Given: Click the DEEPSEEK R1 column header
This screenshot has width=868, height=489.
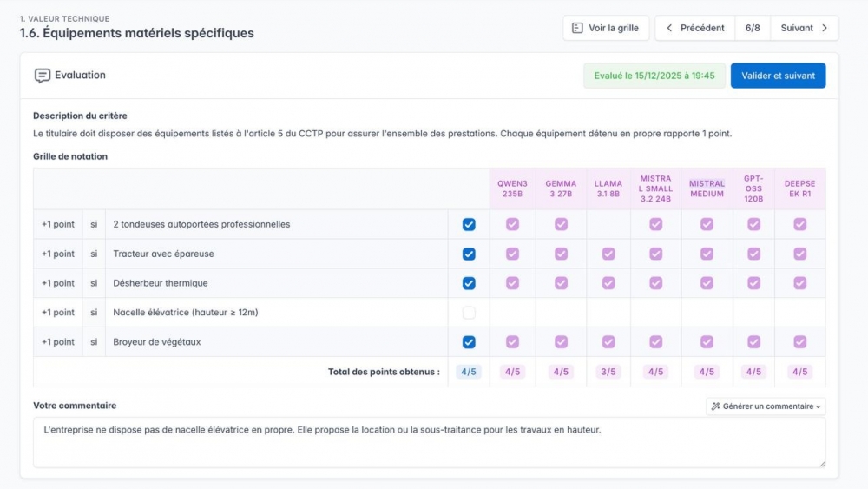Looking at the screenshot, I should click(800, 188).
